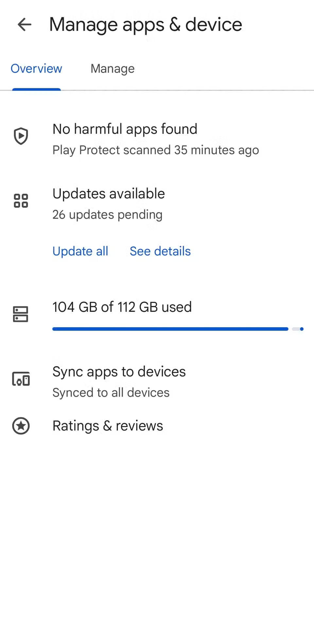Click the devices sync icon near Synced to all devices
Viewport: 314px width, 644px height.
pos(21,379)
